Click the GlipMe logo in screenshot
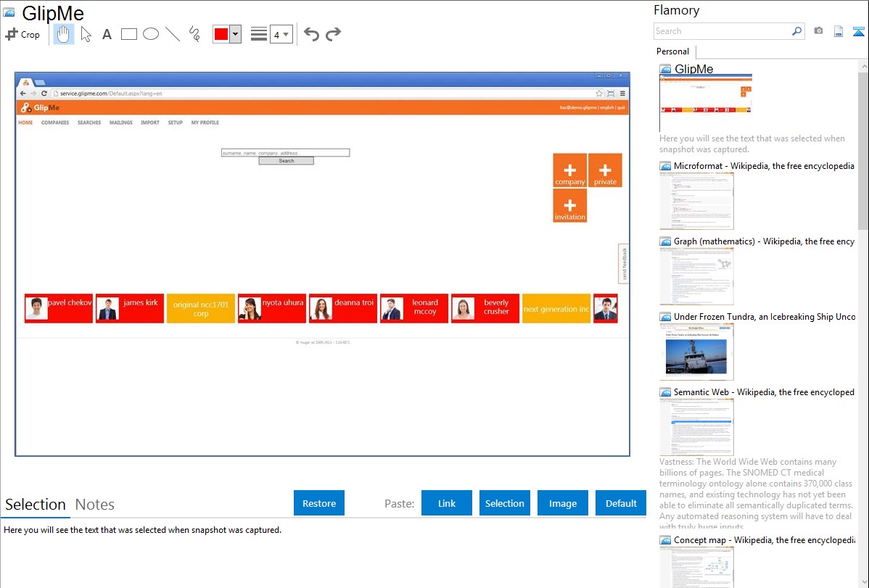The height and width of the screenshot is (588, 869). coord(40,107)
